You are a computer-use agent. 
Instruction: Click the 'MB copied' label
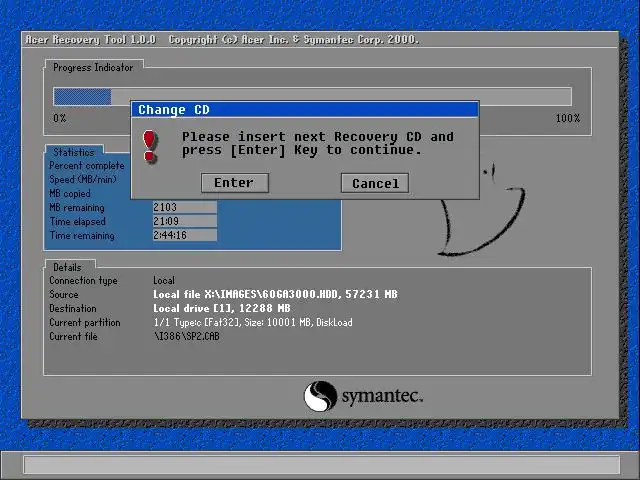coord(70,193)
